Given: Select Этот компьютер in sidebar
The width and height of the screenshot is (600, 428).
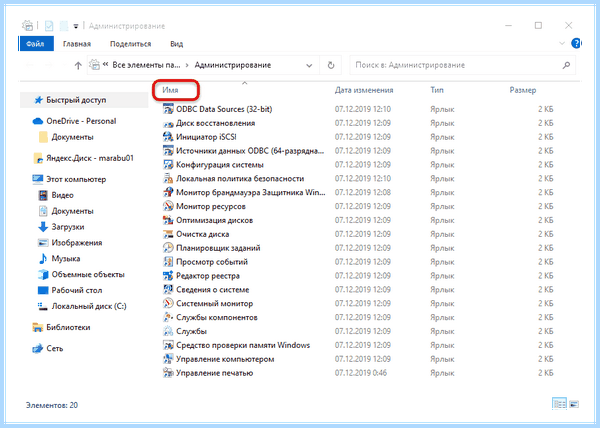Looking at the screenshot, I should [76, 179].
